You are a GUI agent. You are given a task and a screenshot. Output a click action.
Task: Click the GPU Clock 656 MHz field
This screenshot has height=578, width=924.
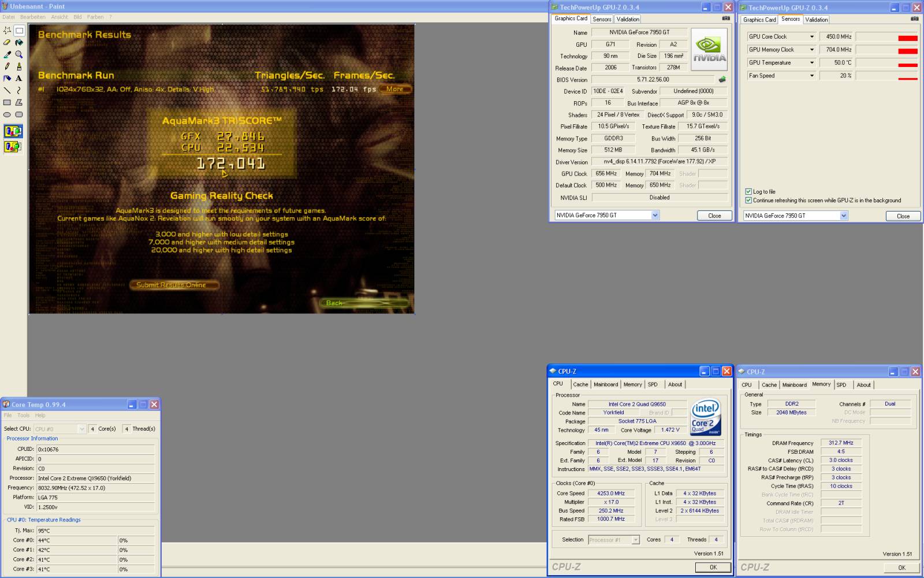coord(606,173)
